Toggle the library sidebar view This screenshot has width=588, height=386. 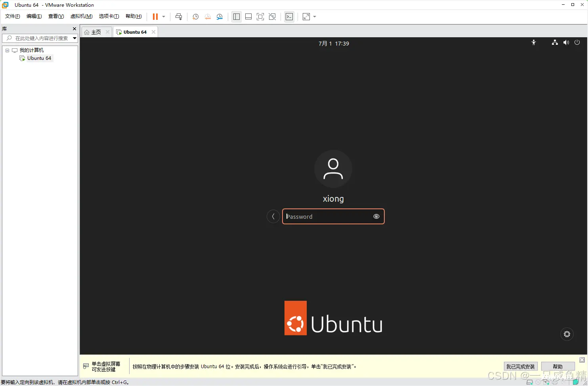(x=237, y=17)
